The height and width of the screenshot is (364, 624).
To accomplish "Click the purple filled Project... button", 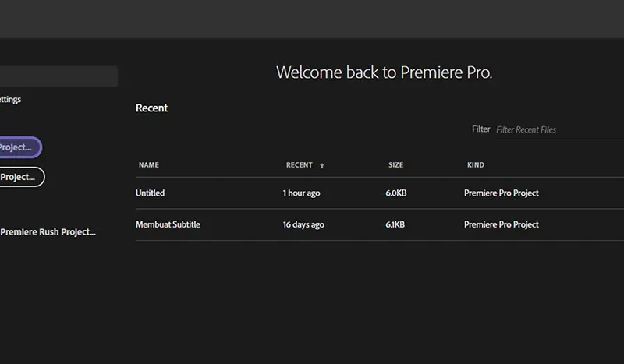I will [21, 147].
